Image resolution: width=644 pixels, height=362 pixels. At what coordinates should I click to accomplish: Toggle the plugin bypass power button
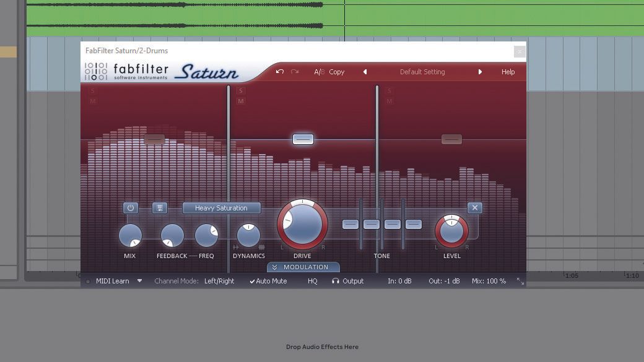(130, 208)
